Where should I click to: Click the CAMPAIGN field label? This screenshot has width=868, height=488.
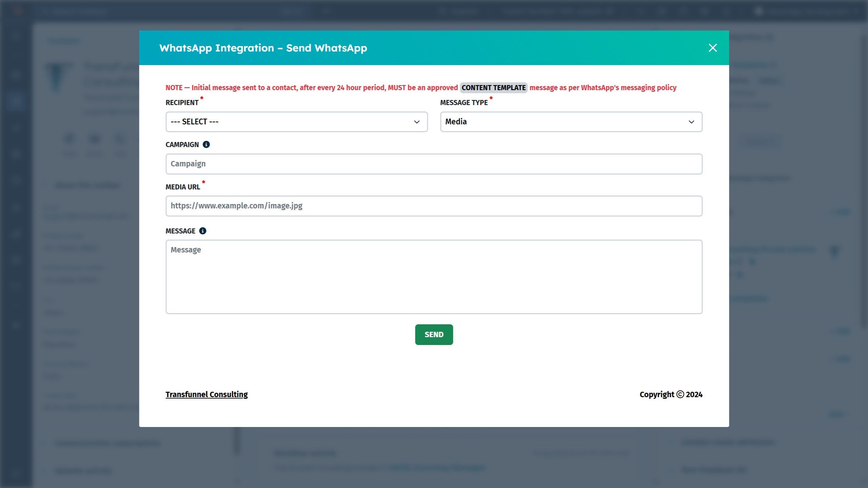182,145
